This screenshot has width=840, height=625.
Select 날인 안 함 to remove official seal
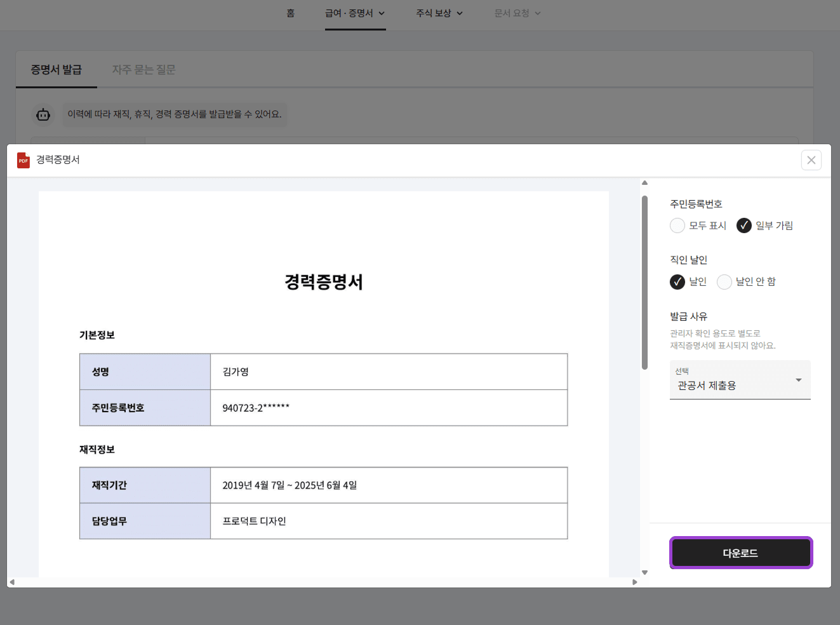coord(724,281)
